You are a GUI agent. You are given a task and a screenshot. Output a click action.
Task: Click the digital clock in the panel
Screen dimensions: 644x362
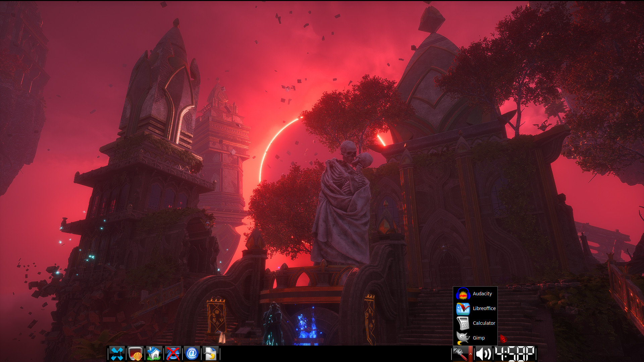[x=515, y=354]
